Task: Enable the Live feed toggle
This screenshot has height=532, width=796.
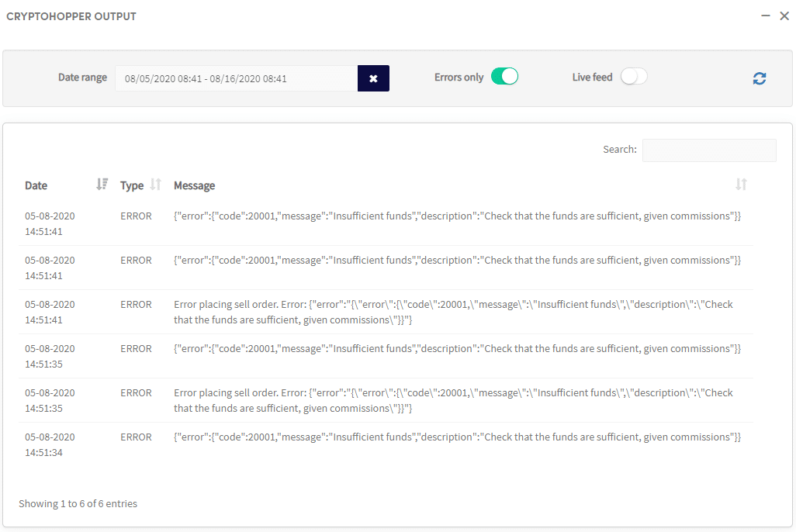Action: coord(634,77)
